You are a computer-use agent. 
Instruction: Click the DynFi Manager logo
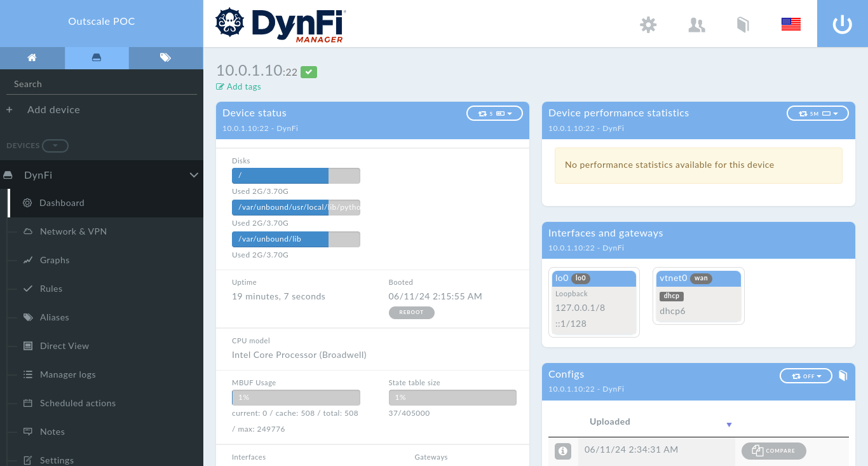pos(280,25)
